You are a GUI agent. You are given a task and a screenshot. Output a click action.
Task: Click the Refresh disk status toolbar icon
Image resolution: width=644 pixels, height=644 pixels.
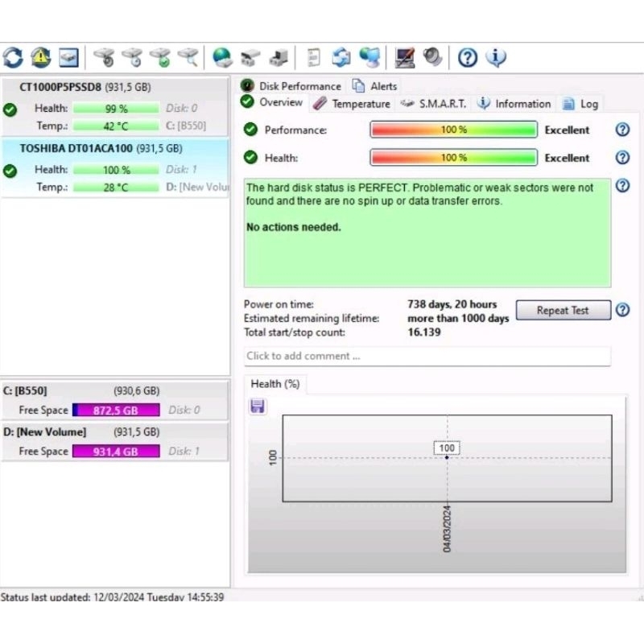tap(13, 57)
